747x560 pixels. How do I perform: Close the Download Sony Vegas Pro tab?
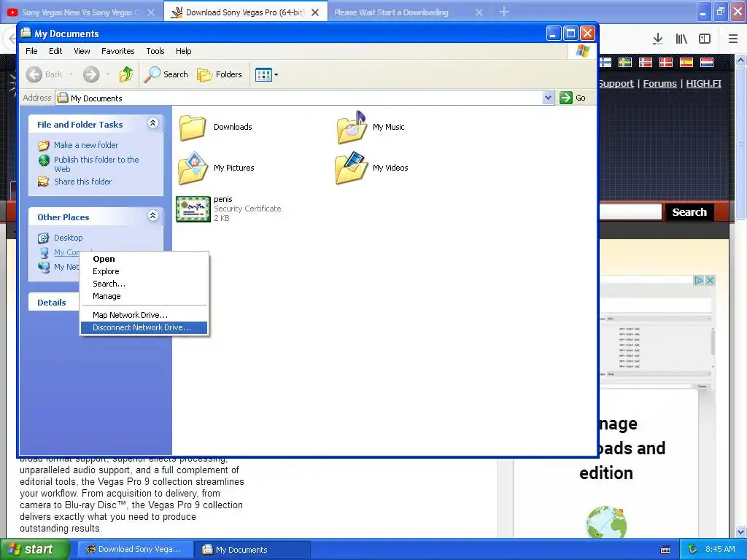[x=315, y=13]
